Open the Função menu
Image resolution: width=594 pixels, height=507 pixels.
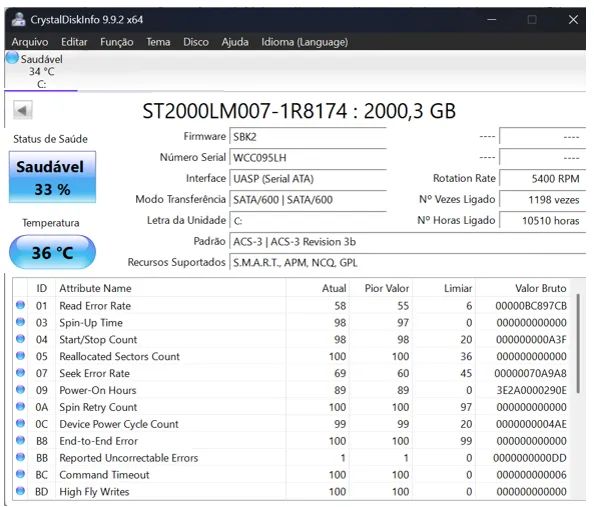(117, 42)
